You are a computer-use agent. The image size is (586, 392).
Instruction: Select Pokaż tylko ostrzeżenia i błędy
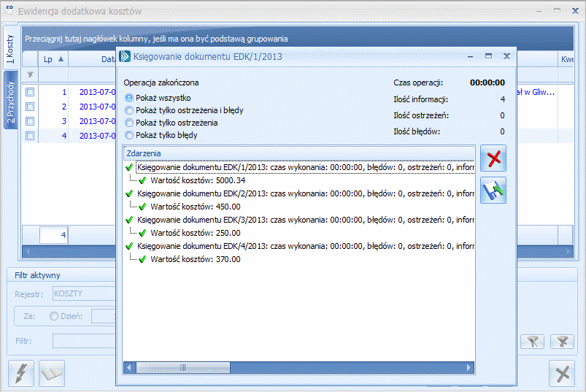(129, 110)
